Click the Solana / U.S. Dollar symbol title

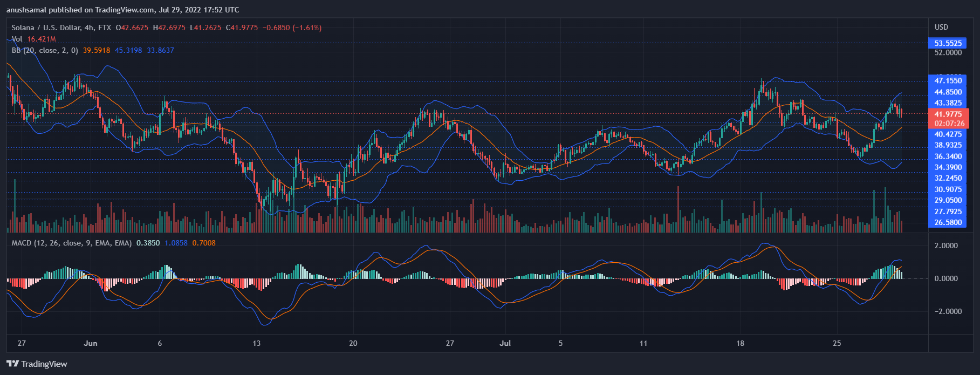(46, 28)
